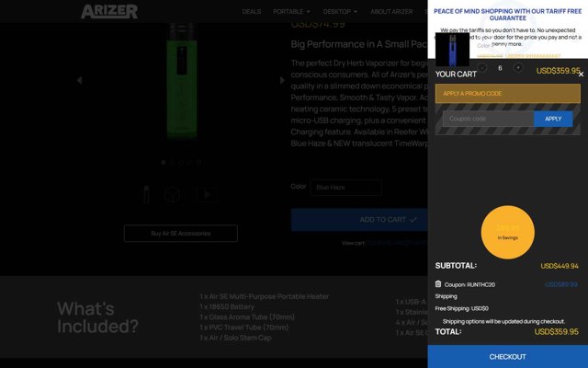Expand the Portable dropdown menu
Screen dimensions: 588x368
291,12
